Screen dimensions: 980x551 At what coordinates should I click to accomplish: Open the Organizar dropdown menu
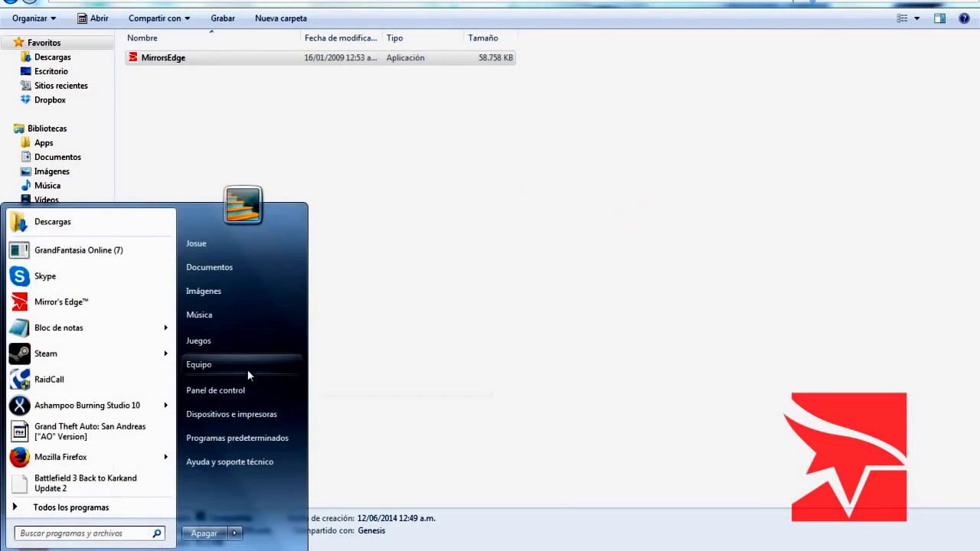(x=34, y=18)
